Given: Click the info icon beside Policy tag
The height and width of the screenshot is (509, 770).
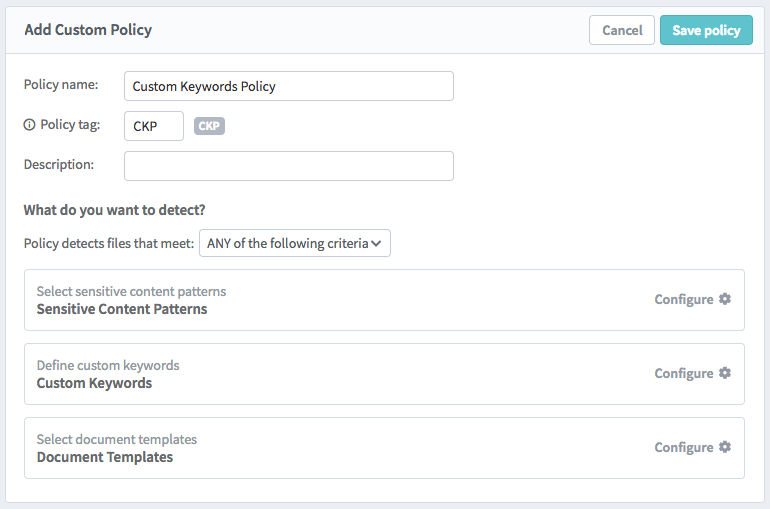Looking at the screenshot, I should coord(29,125).
